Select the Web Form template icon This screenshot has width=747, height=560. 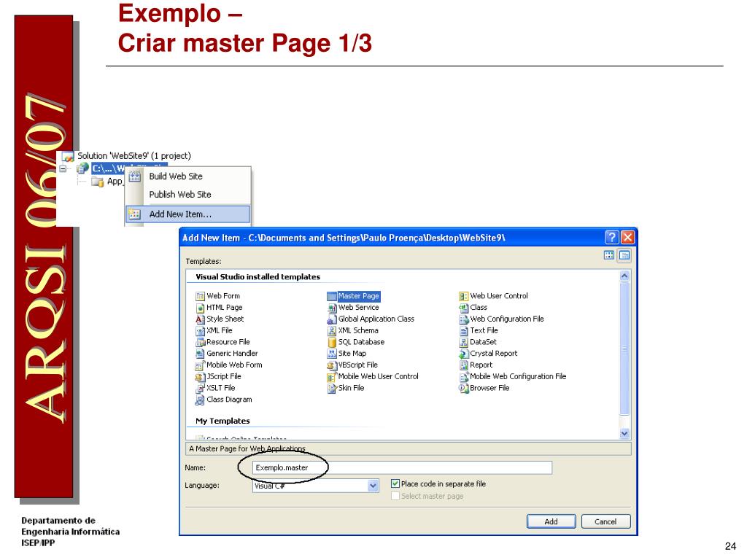tap(200, 296)
